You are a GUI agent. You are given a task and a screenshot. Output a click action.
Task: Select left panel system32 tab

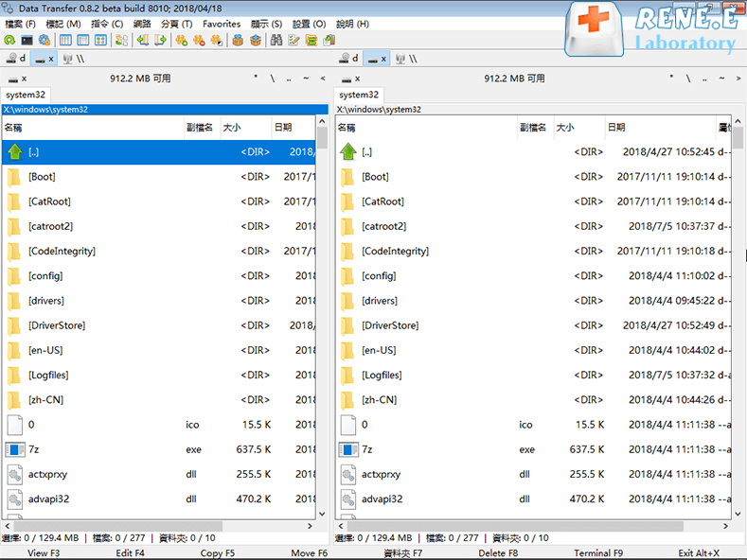click(x=26, y=95)
